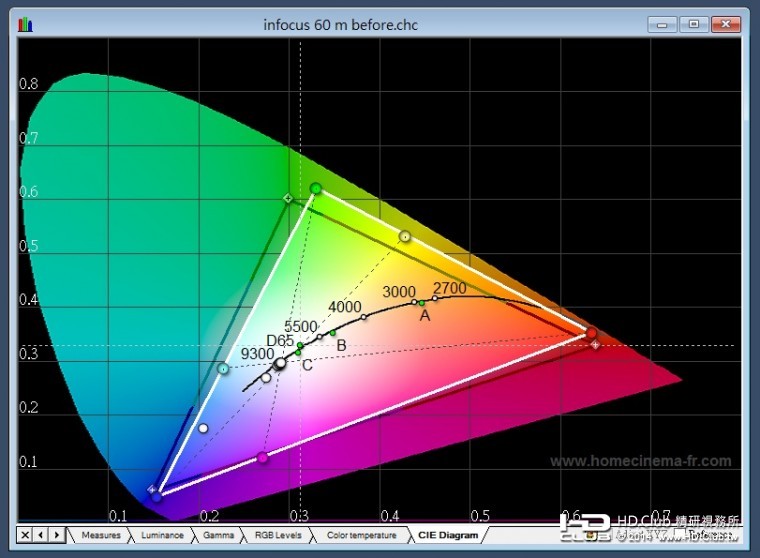This screenshot has width=760, height=558.
Task: Select the yellow secondary color marker
Action: tap(405, 237)
